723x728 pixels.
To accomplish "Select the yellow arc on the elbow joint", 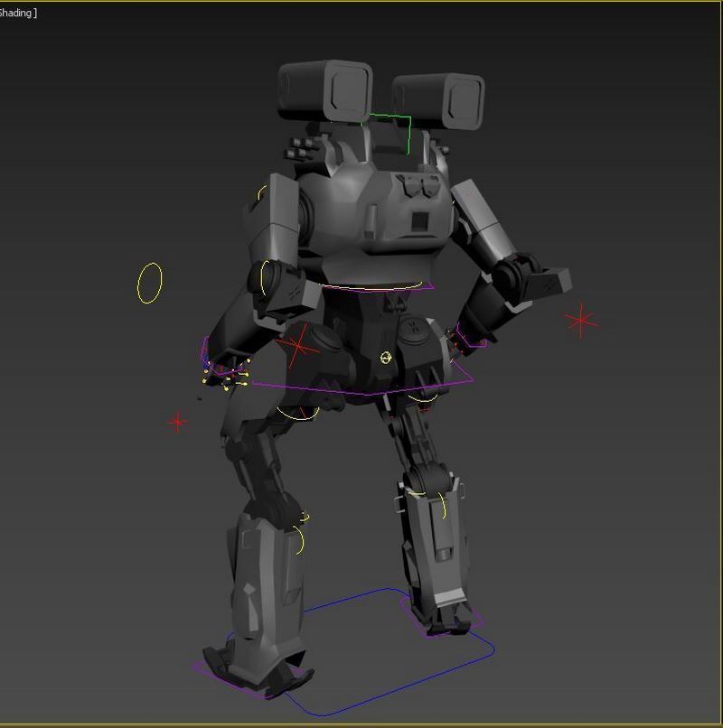I will point(264,277).
